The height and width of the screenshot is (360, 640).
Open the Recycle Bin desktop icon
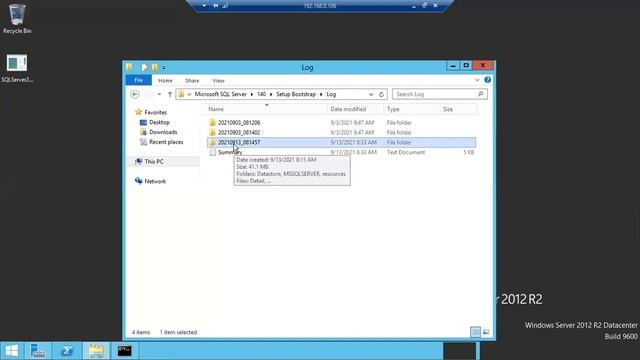pyautogui.click(x=17, y=18)
